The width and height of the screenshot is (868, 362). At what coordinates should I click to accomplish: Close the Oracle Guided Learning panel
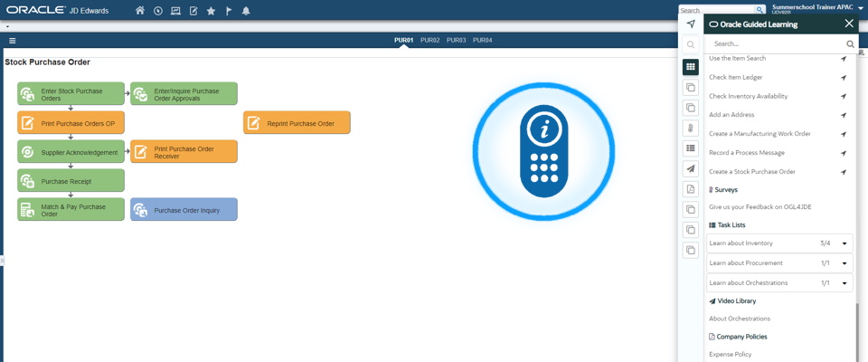point(849,24)
